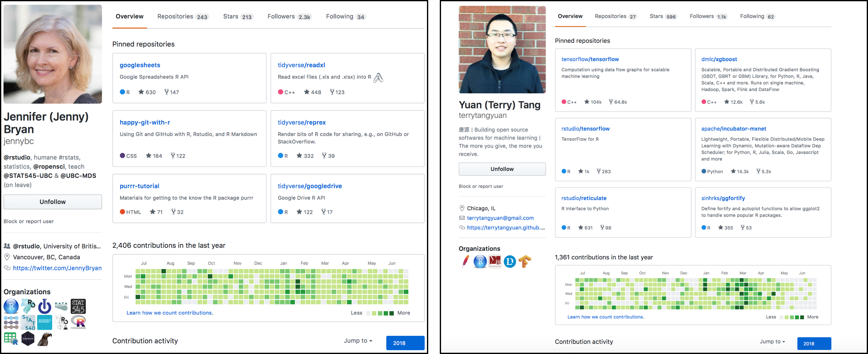Switch to Repositories 243 tab

[183, 16]
